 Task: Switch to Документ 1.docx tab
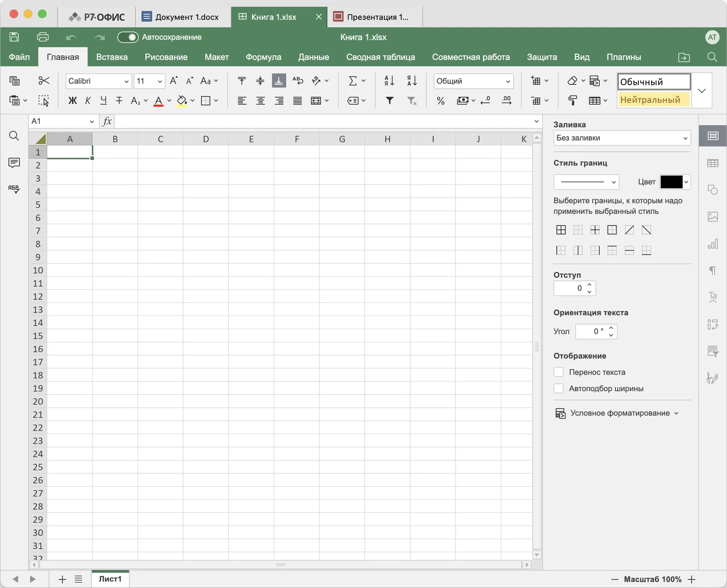tap(183, 17)
